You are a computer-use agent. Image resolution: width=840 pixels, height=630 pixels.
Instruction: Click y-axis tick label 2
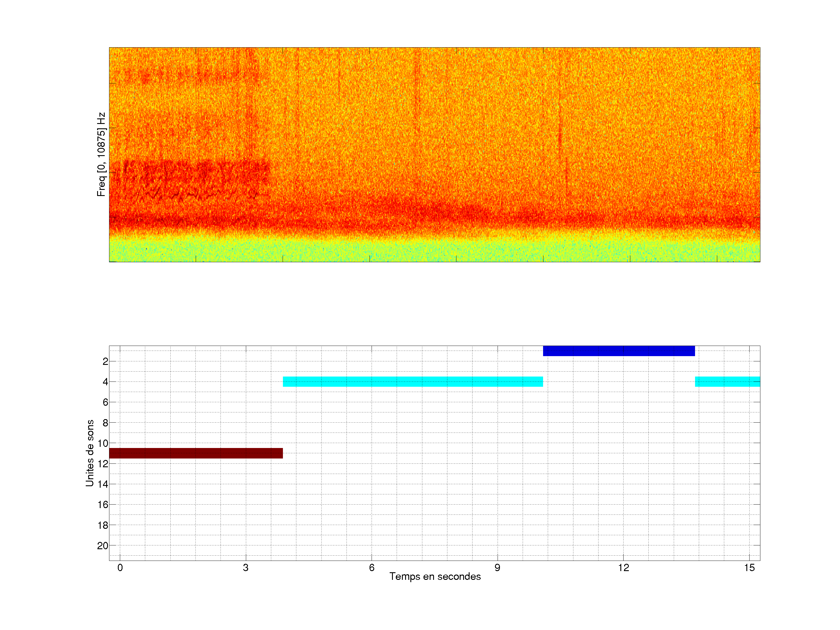pos(105,361)
